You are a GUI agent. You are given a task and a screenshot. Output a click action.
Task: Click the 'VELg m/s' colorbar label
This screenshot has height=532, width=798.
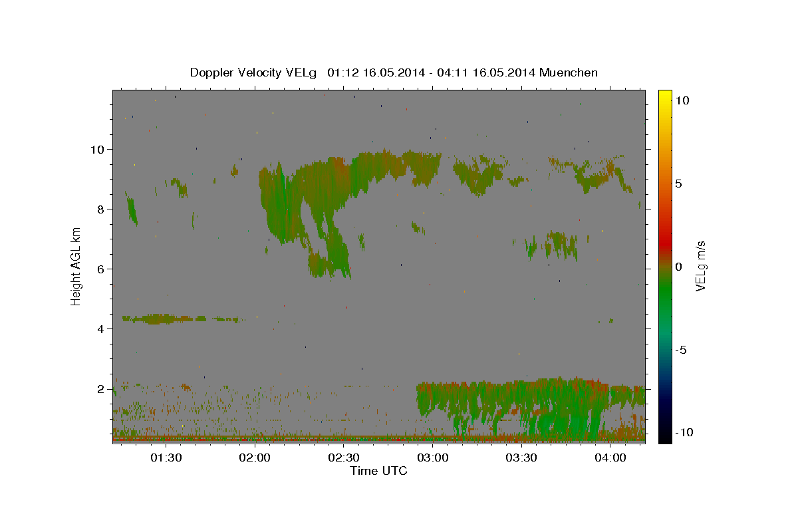tap(700, 265)
